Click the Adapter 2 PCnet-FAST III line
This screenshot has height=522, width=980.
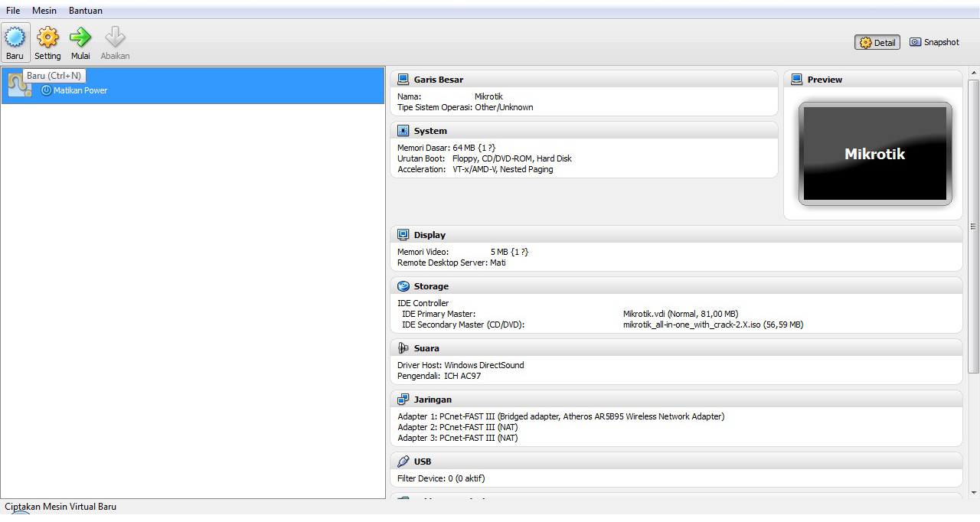458,427
